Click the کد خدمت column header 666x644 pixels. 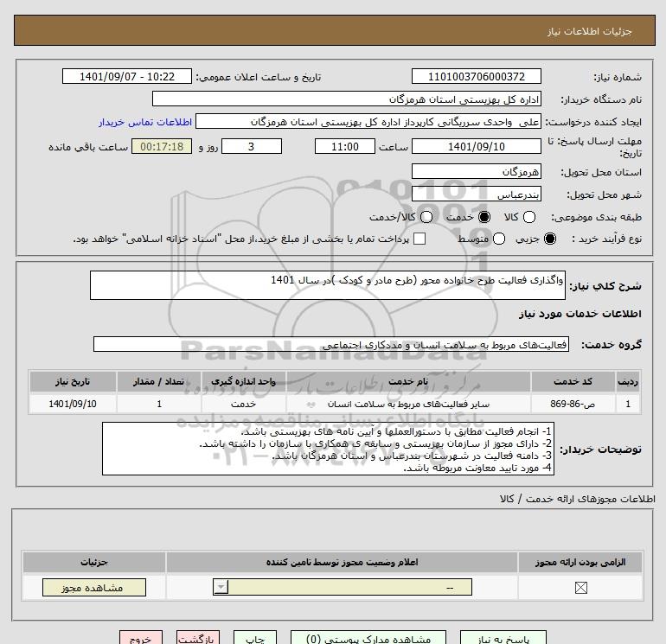coord(573,381)
